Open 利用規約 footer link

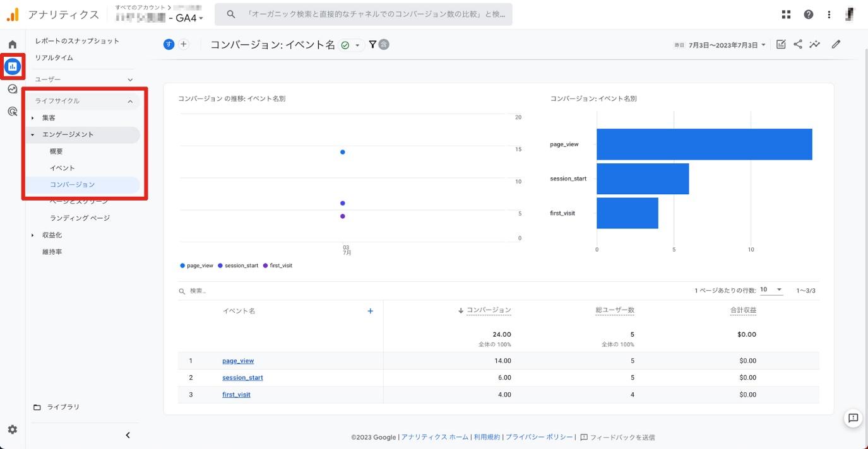487,437
